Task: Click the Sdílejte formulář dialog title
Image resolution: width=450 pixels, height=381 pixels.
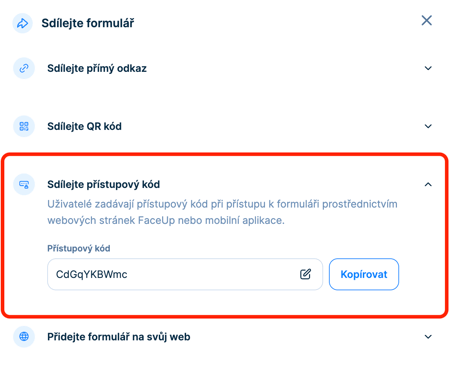Action: click(x=88, y=23)
